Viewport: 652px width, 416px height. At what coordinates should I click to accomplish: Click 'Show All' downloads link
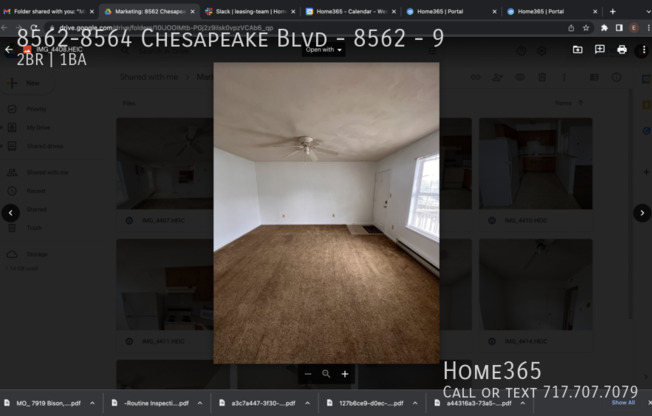point(623,403)
